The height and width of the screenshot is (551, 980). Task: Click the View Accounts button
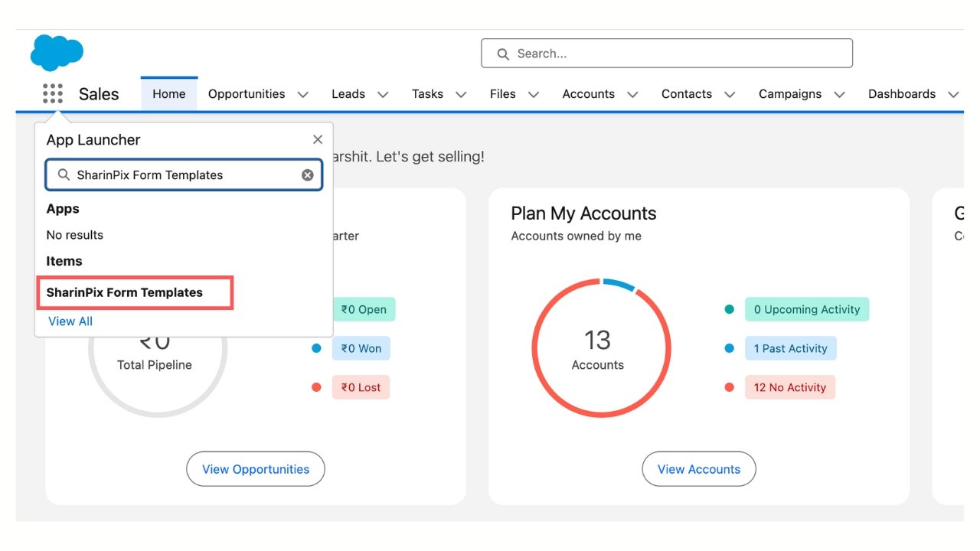[x=699, y=469]
